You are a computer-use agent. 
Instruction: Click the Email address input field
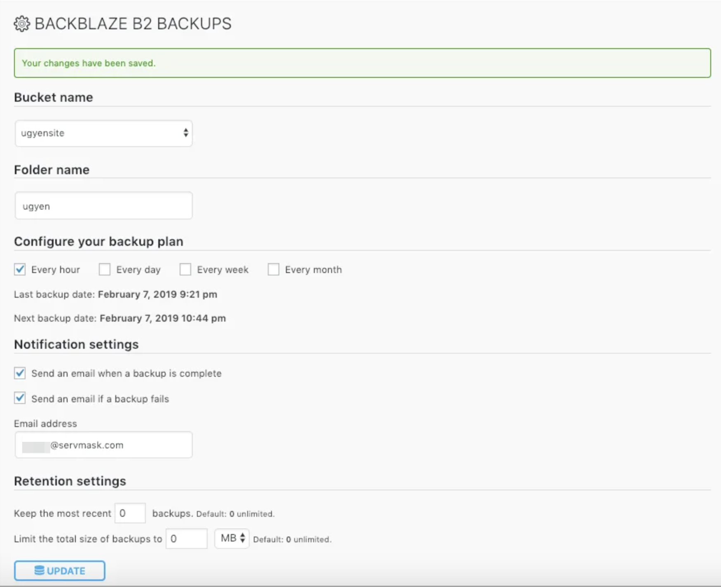coord(103,445)
